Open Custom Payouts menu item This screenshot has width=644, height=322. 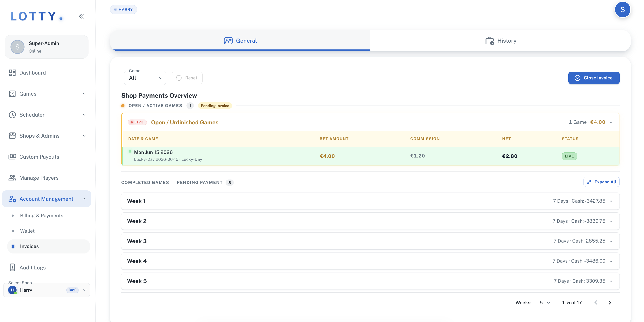(46, 157)
